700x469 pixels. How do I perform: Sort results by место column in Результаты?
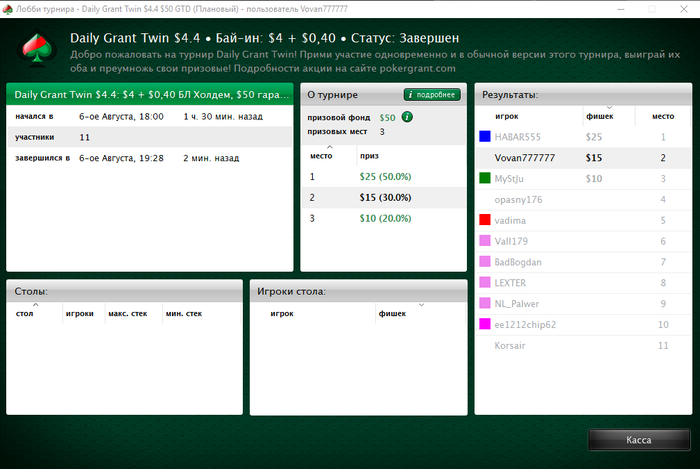(x=663, y=116)
